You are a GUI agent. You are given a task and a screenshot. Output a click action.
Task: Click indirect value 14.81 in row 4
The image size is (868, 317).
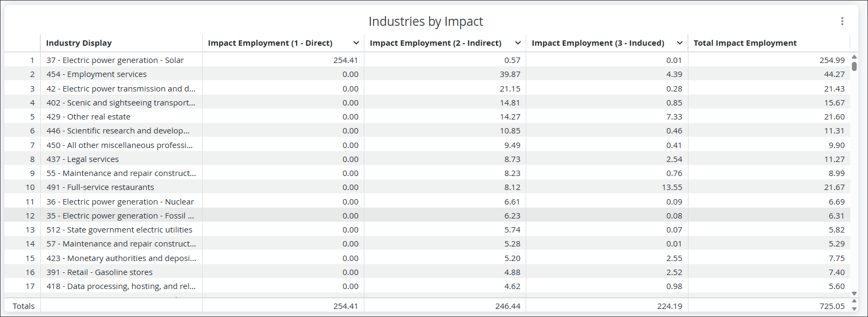coord(510,103)
